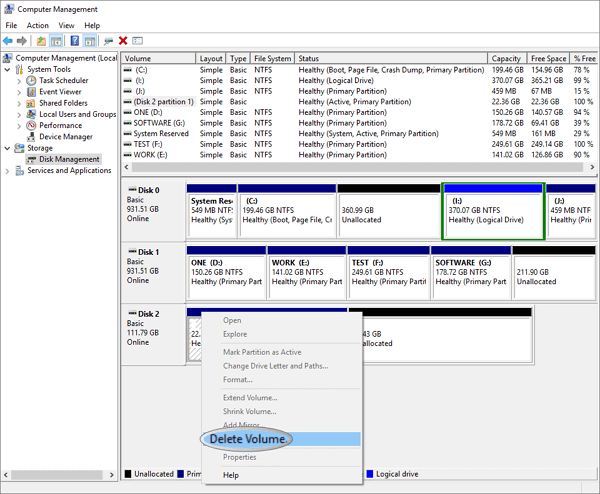The image size is (600, 494).
Task: Click the red X delete toolbar icon
Action: 123,41
